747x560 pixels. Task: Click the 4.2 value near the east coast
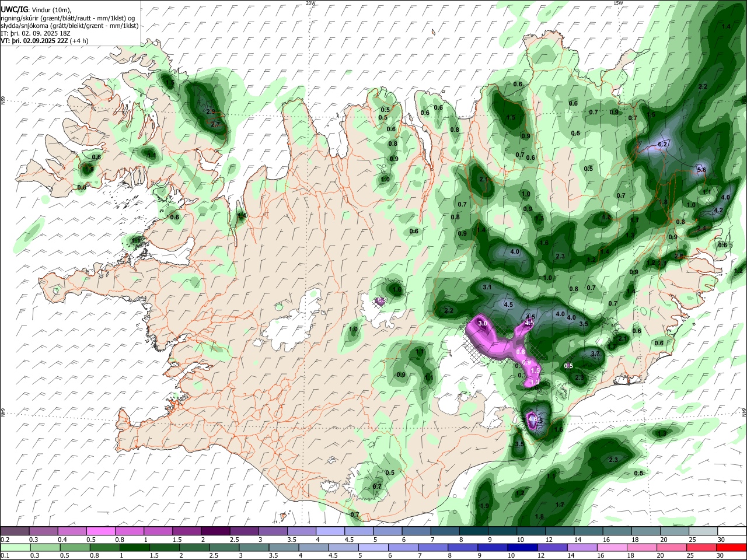click(718, 210)
